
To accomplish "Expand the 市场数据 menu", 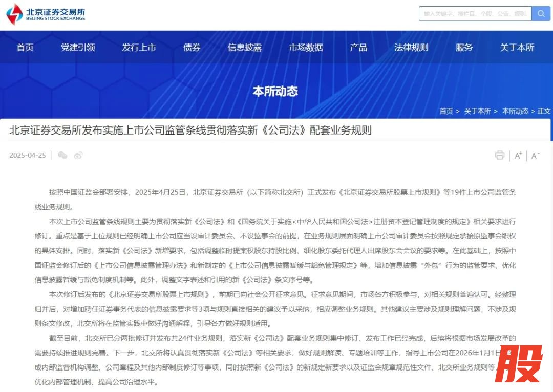I will (306, 48).
